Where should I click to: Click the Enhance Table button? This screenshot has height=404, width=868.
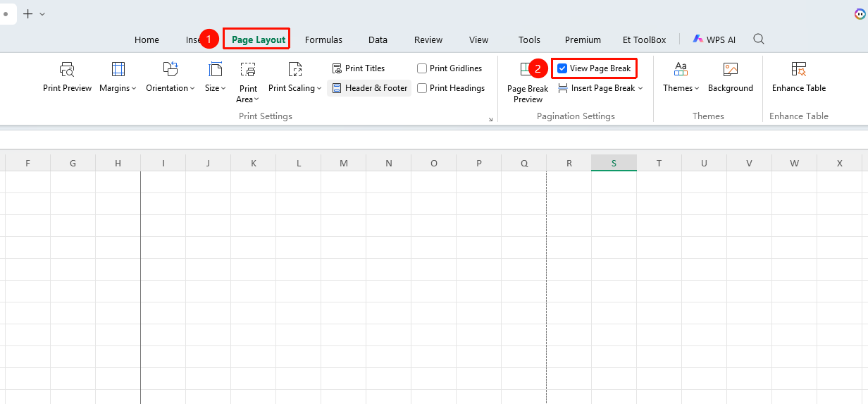point(799,78)
